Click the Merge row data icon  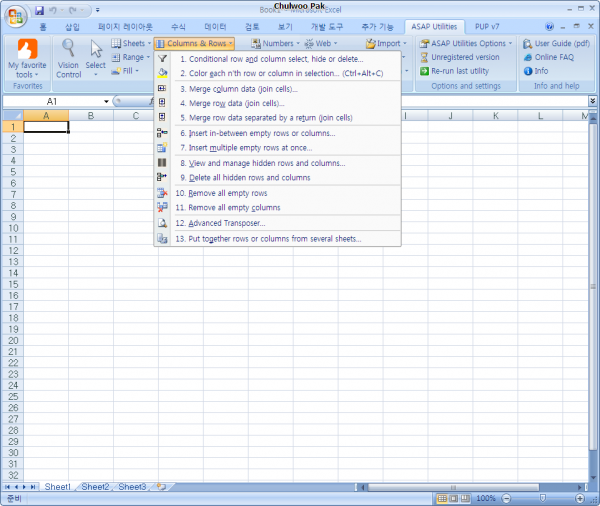pyautogui.click(x=162, y=103)
